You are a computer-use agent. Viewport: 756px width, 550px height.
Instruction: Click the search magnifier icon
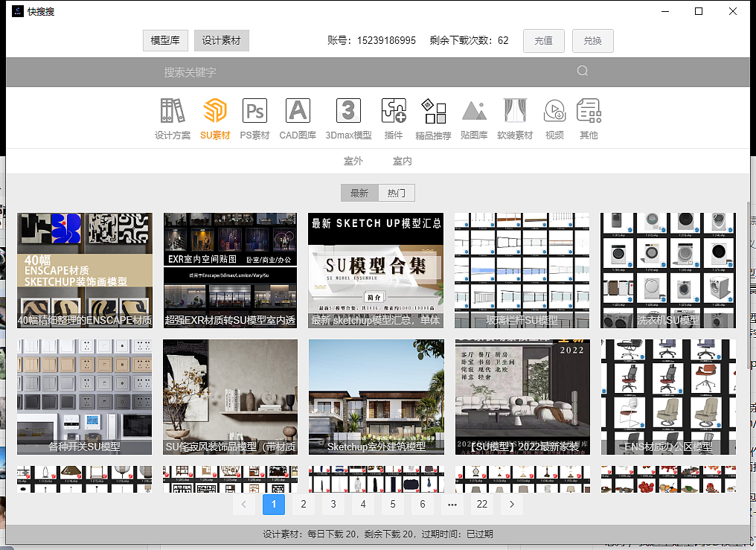tap(583, 71)
